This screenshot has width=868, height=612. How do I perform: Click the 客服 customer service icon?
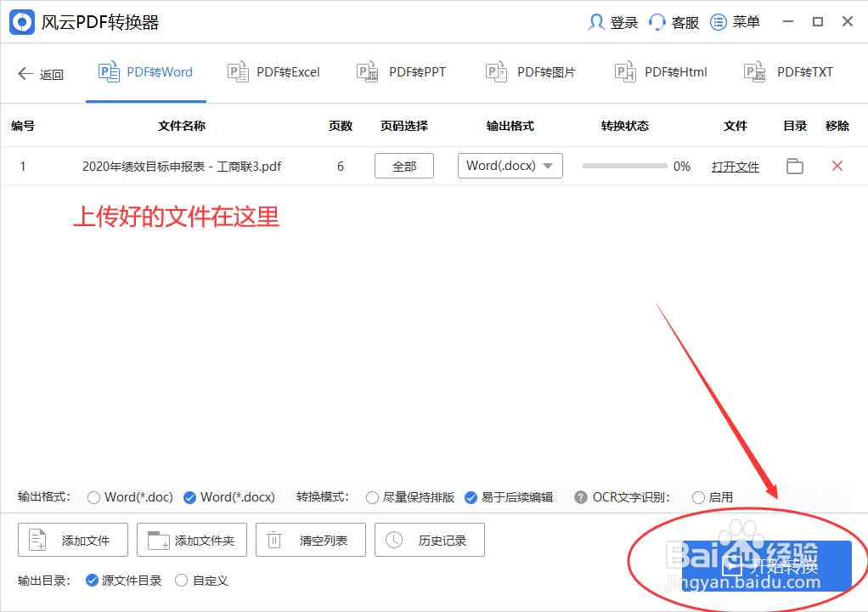pos(657,21)
